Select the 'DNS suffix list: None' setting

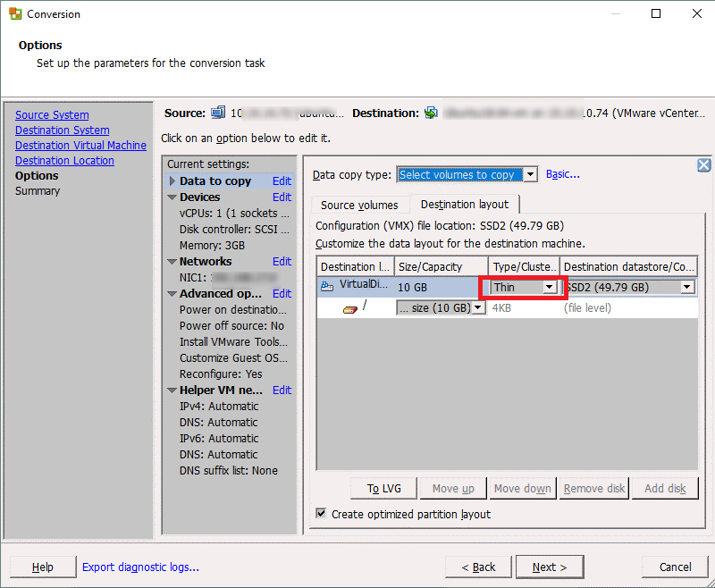[x=229, y=470]
